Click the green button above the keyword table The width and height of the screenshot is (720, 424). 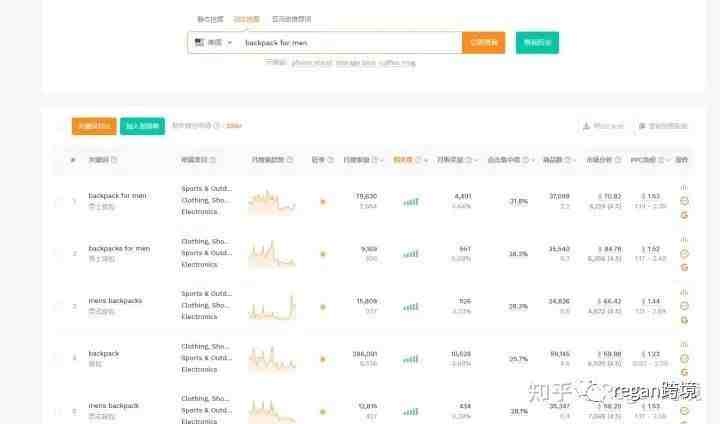click(142, 126)
